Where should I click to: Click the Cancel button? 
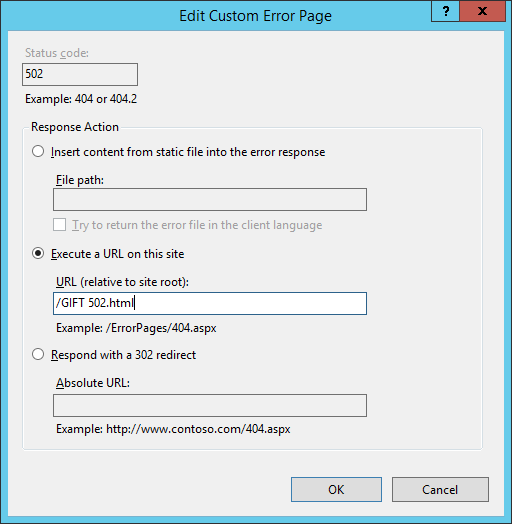440,490
